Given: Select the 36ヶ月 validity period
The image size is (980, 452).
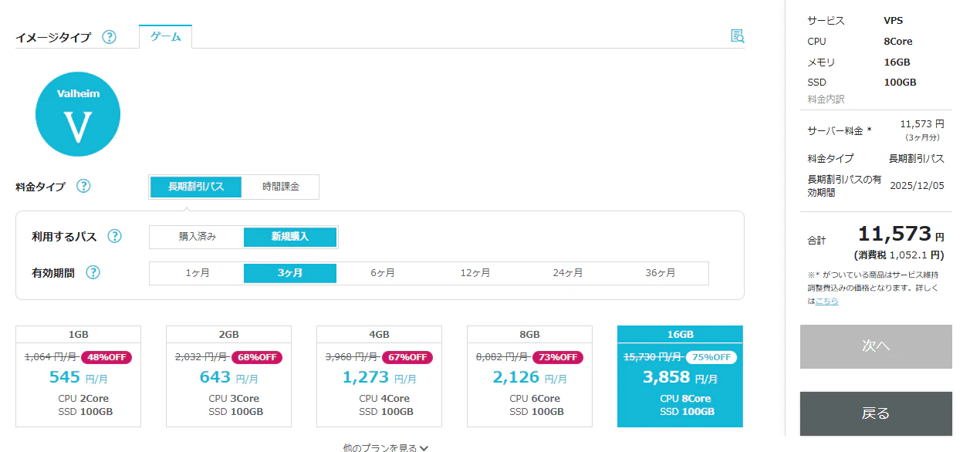Looking at the screenshot, I should point(661,273).
